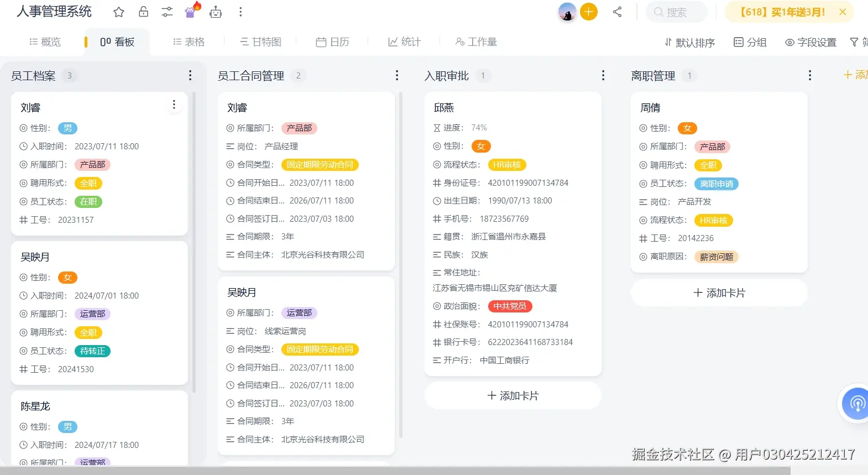Click the 薪资问题 resignation reason tag

717,257
